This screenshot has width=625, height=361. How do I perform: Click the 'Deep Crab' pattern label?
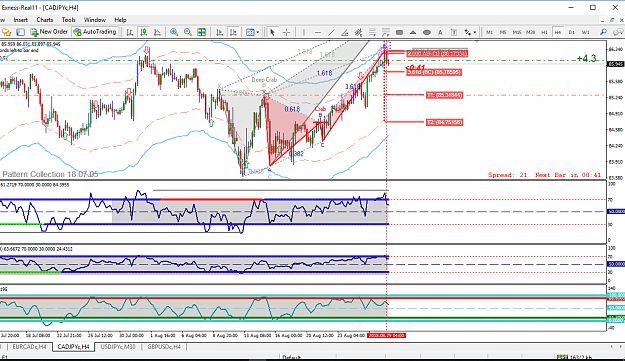(264, 80)
